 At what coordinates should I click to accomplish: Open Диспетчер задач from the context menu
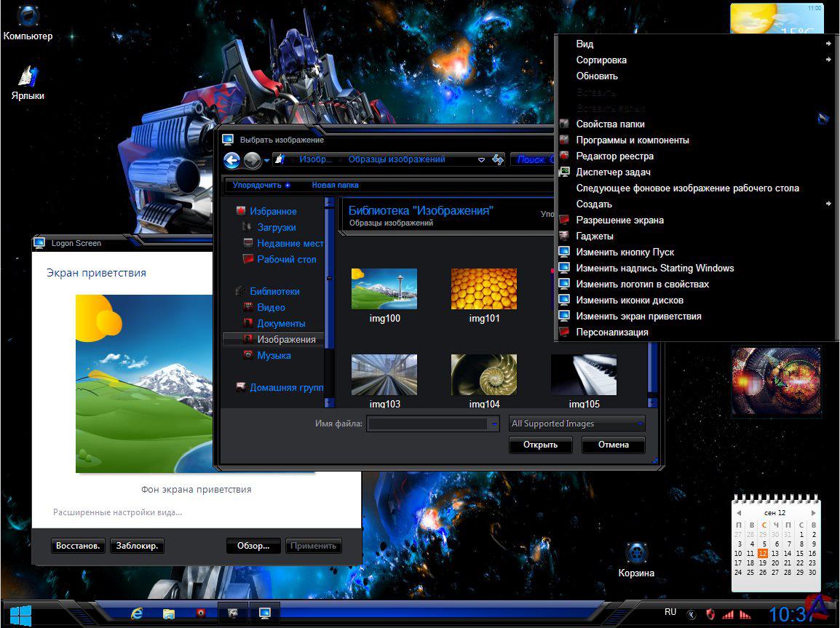coord(695,172)
